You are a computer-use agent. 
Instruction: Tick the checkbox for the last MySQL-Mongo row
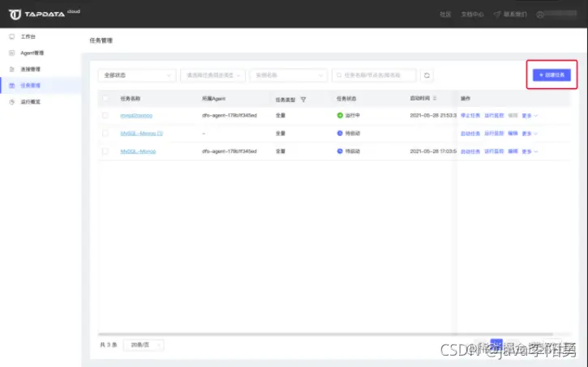pos(105,151)
